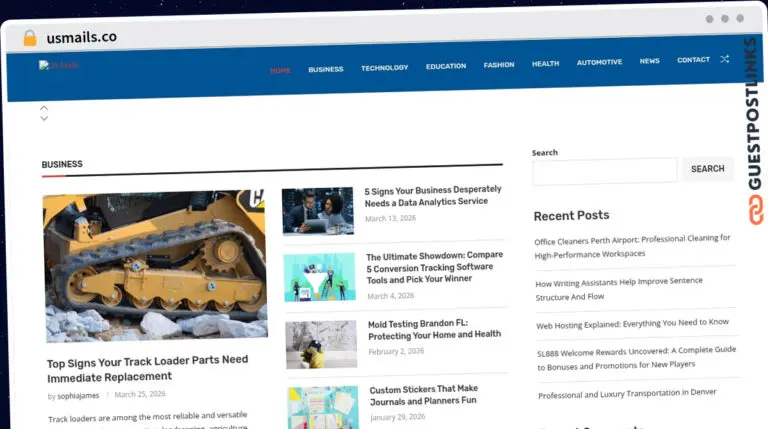Screen dimensions: 768x429
Task: Open the Office Cleaners Perth Airport post
Action: (x=632, y=246)
